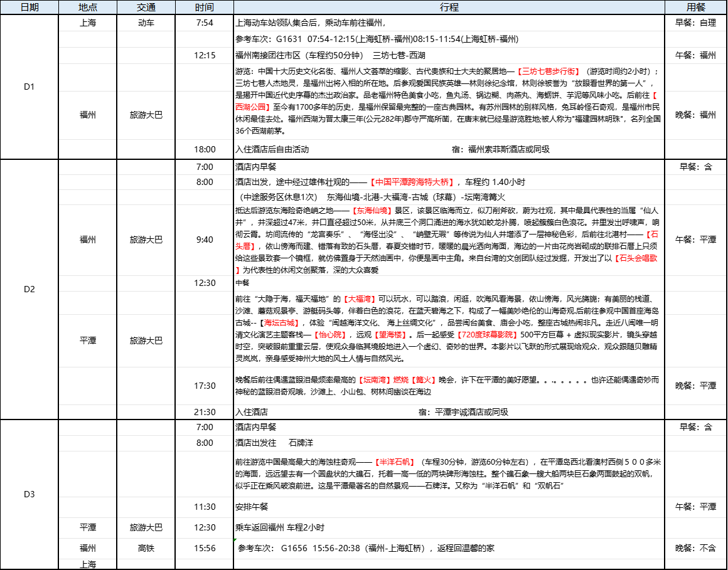Select the 安排午餐 itinerary cell
Viewport: 728px width, 570px height.
point(449,507)
